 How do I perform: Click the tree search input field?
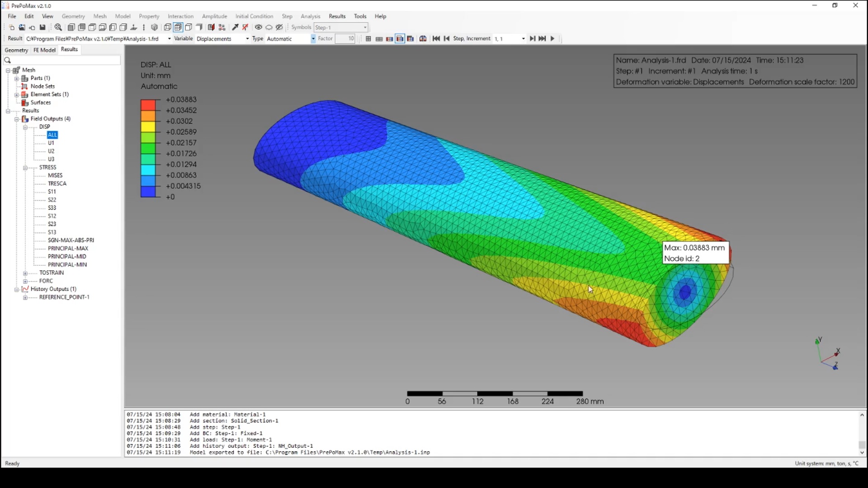pyautogui.click(x=63, y=60)
